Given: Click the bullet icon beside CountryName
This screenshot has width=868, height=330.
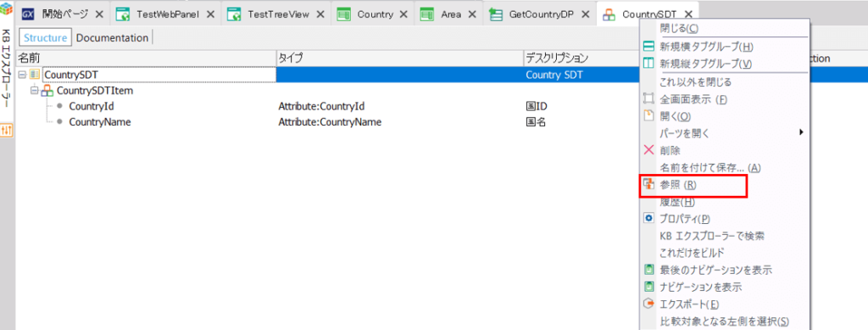Looking at the screenshot, I should click(x=60, y=122).
